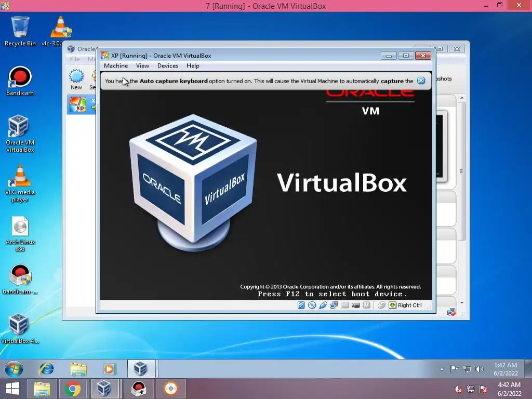
Task: Open the host Windows Start button
Action: tap(12, 389)
